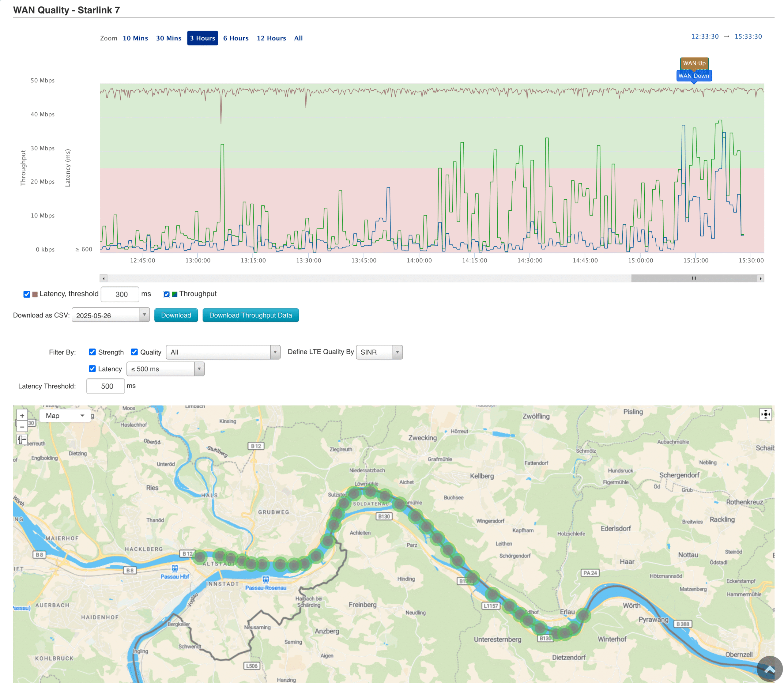Click Download Throughput Data
The image size is (784, 683).
[251, 315]
